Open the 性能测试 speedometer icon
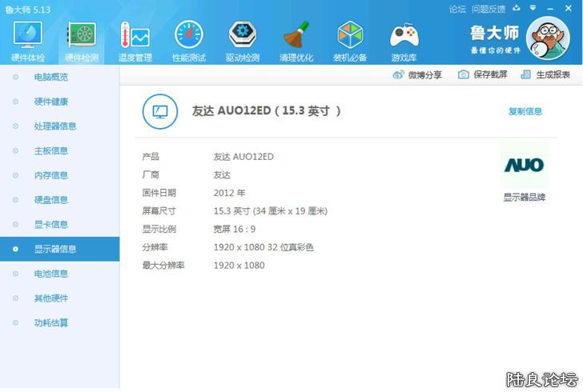Screen dimensions: 583x392 [x=188, y=38]
